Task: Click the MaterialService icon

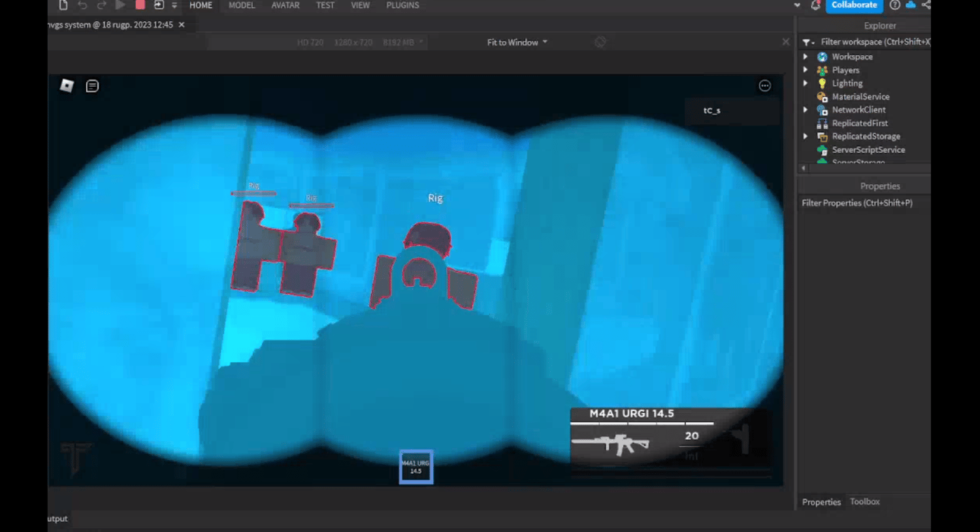Action: pyautogui.click(x=823, y=97)
